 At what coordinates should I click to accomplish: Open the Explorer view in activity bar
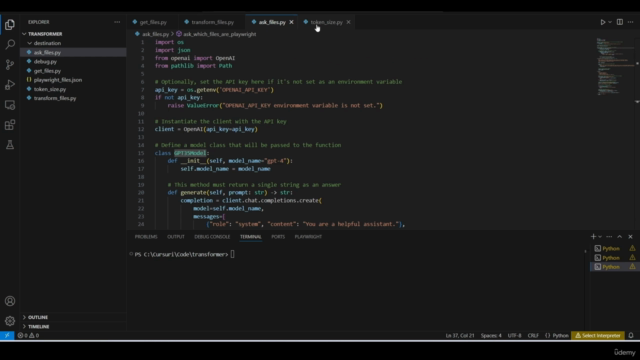tap(10, 24)
